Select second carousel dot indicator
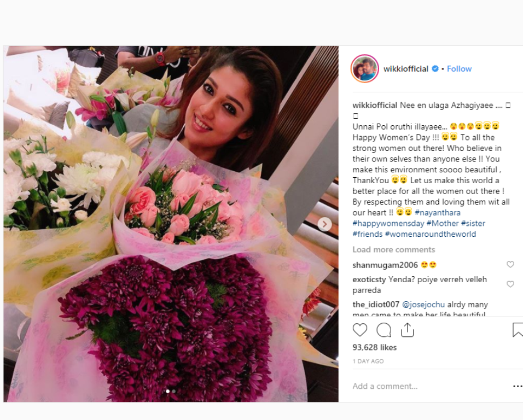 coord(174,392)
